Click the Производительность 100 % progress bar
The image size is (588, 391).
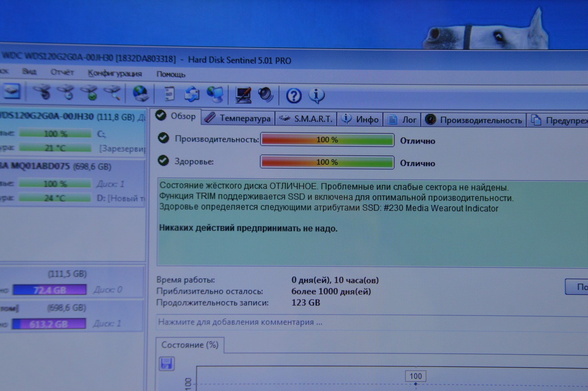327,140
